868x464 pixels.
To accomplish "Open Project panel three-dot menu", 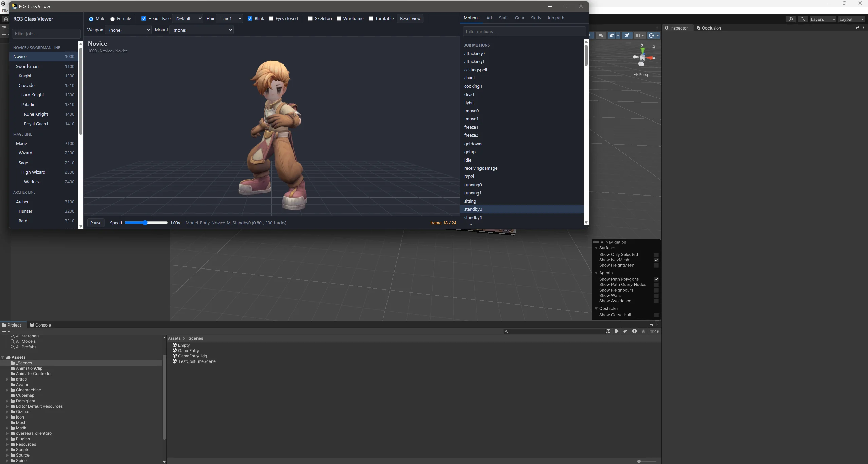I will tap(657, 324).
